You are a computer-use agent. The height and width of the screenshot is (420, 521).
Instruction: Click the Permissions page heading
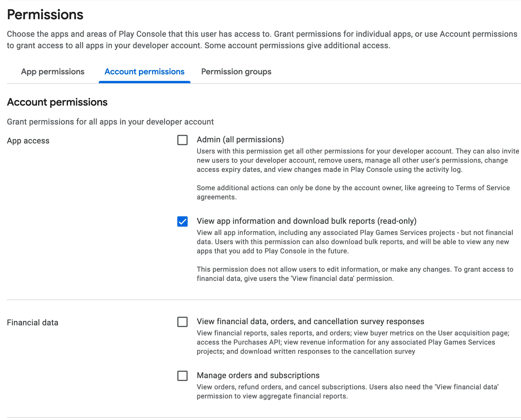(x=45, y=14)
